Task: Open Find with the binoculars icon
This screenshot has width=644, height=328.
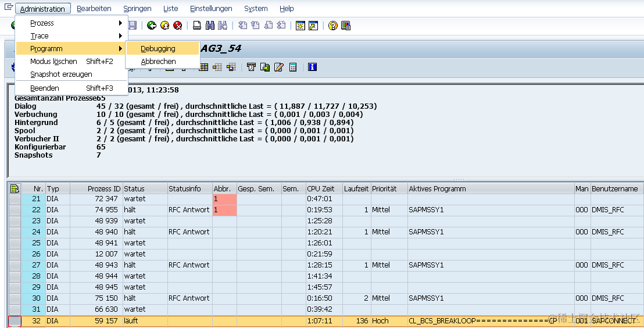Action: 210,26
